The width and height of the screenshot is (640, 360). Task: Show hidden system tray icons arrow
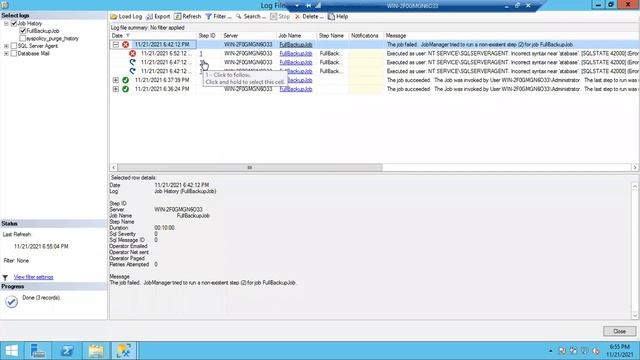551,351
